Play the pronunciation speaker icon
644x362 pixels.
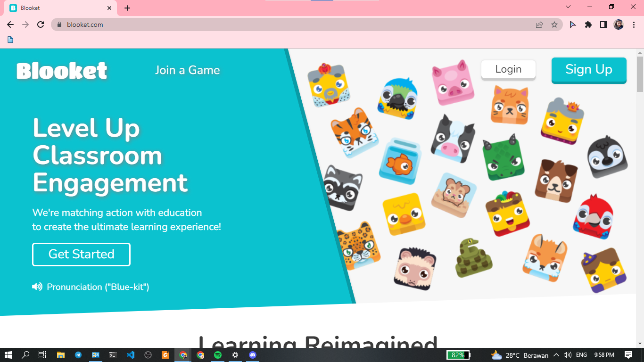click(x=37, y=287)
